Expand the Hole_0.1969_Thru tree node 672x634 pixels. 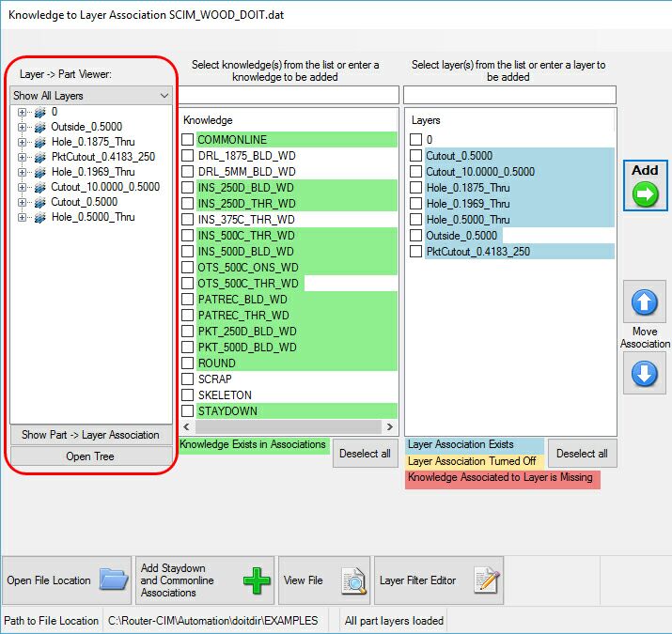[22, 172]
